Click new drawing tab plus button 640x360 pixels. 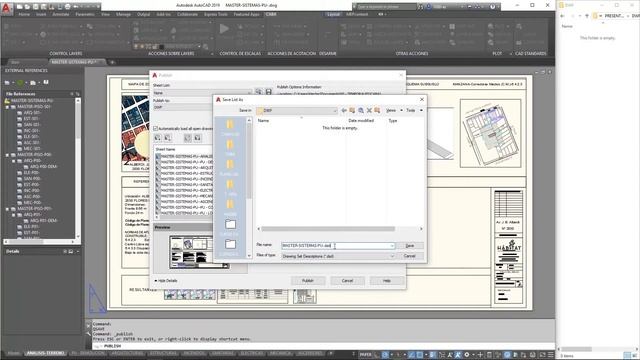click(112, 62)
